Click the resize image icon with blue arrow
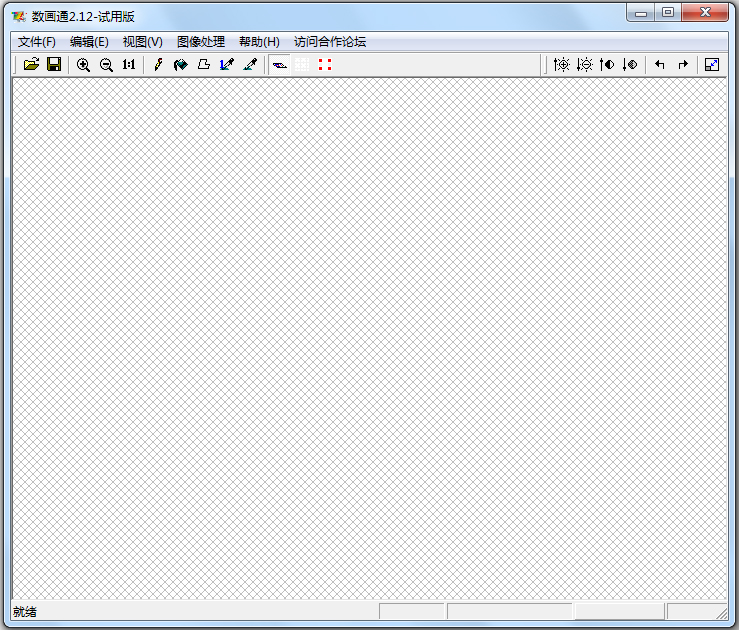The image size is (739, 630). (712, 65)
